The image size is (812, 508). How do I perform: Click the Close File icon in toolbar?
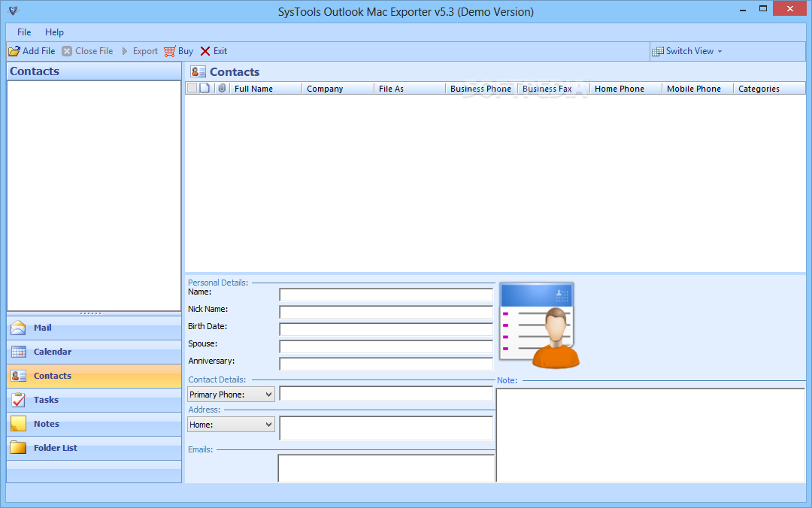(67, 51)
